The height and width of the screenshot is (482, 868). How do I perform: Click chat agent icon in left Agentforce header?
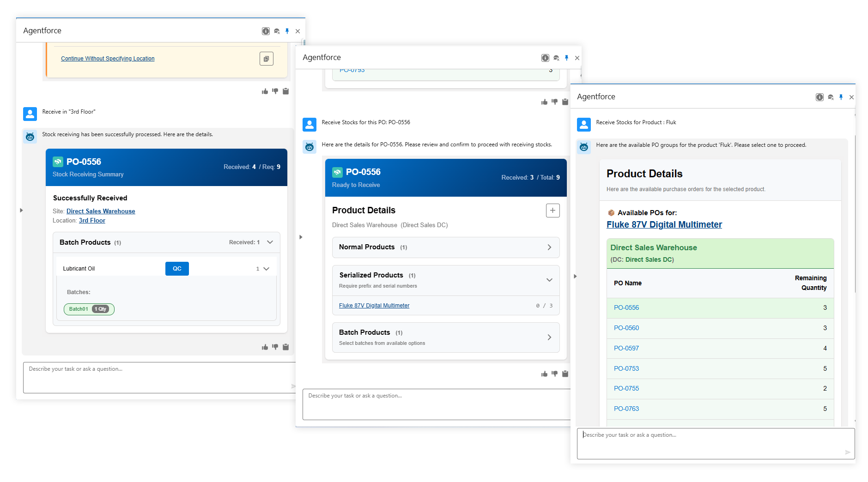tap(277, 31)
